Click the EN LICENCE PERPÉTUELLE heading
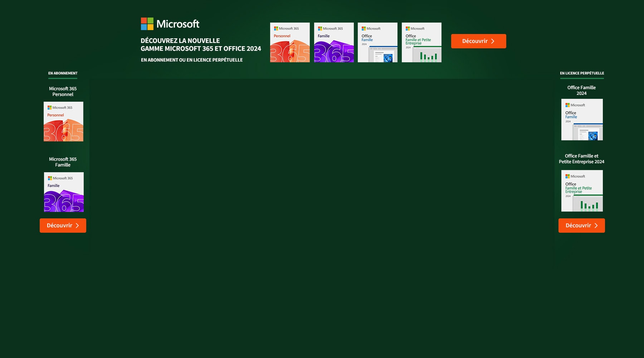644x358 pixels. coord(582,73)
